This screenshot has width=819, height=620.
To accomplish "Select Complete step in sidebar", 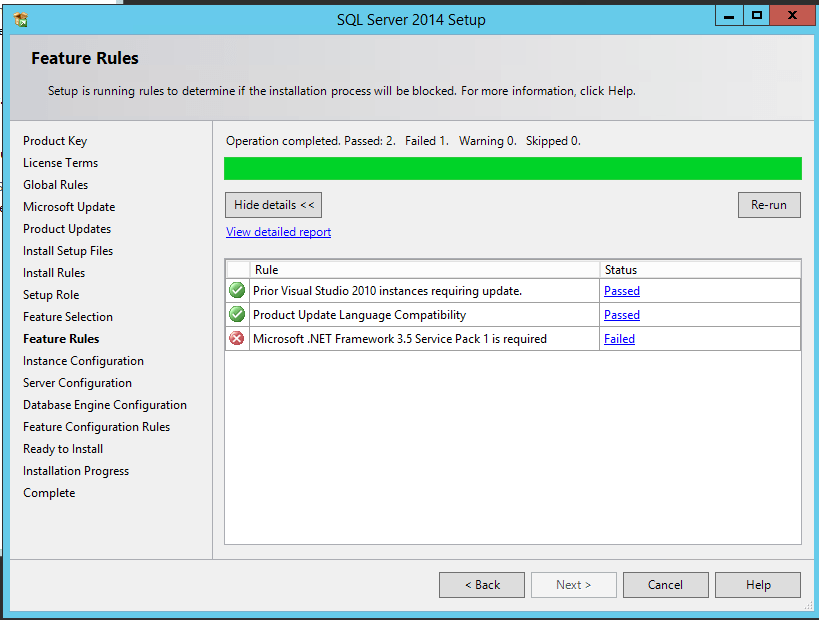I will (49, 493).
